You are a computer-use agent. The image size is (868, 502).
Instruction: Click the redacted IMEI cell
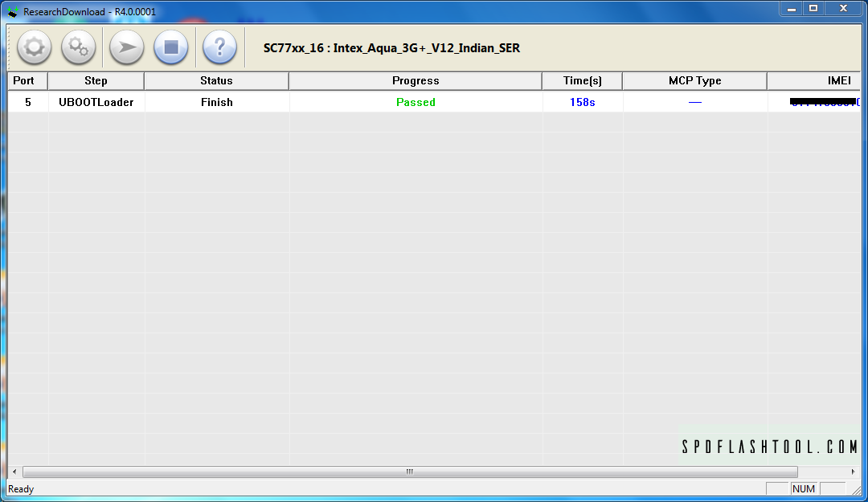814,102
